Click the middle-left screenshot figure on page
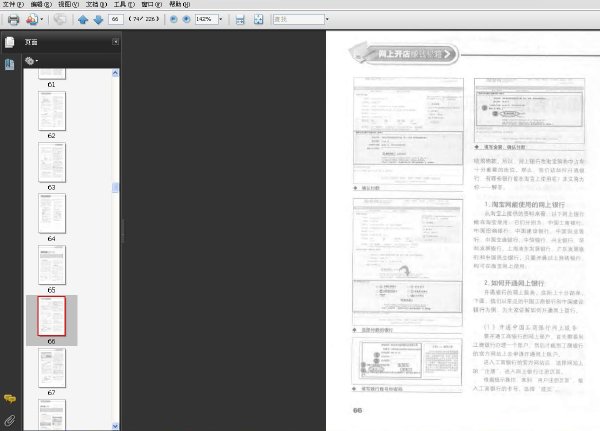The height and width of the screenshot is (431, 600). (408, 262)
